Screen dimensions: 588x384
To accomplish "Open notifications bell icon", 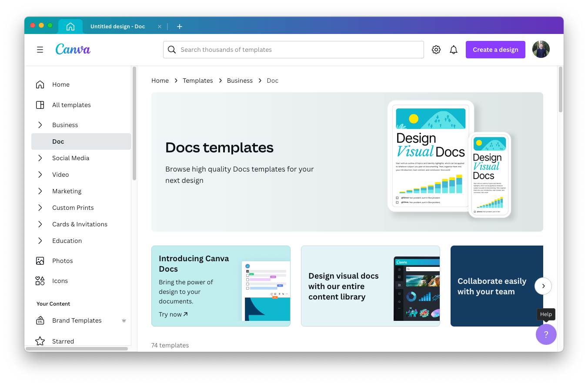I will pyautogui.click(x=454, y=50).
